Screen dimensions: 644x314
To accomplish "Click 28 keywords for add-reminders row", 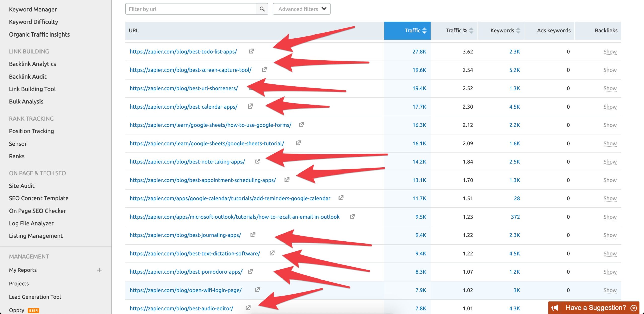I will point(517,198).
